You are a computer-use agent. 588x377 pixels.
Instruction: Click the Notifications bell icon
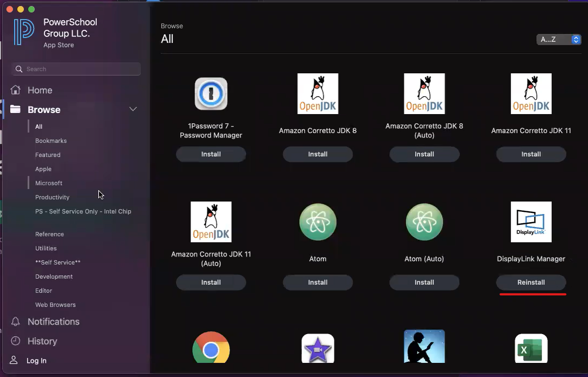pyautogui.click(x=15, y=321)
